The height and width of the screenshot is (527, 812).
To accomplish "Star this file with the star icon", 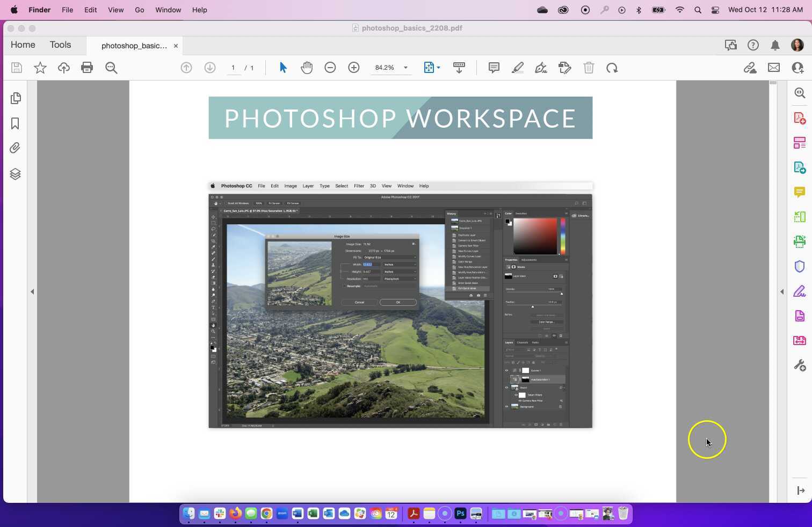I will click(x=40, y=68).
